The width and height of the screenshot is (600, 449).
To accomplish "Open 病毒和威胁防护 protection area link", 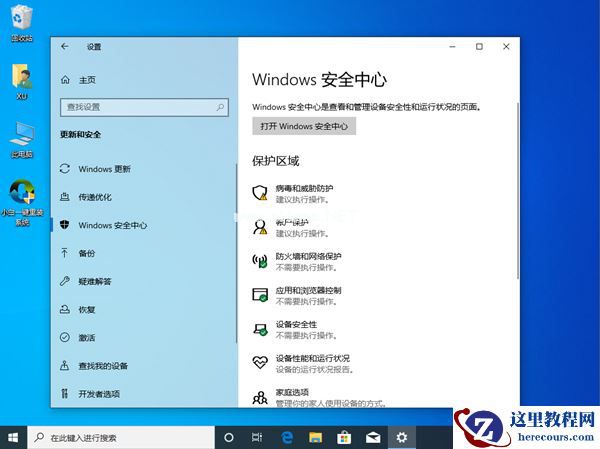I will [305, 188].
